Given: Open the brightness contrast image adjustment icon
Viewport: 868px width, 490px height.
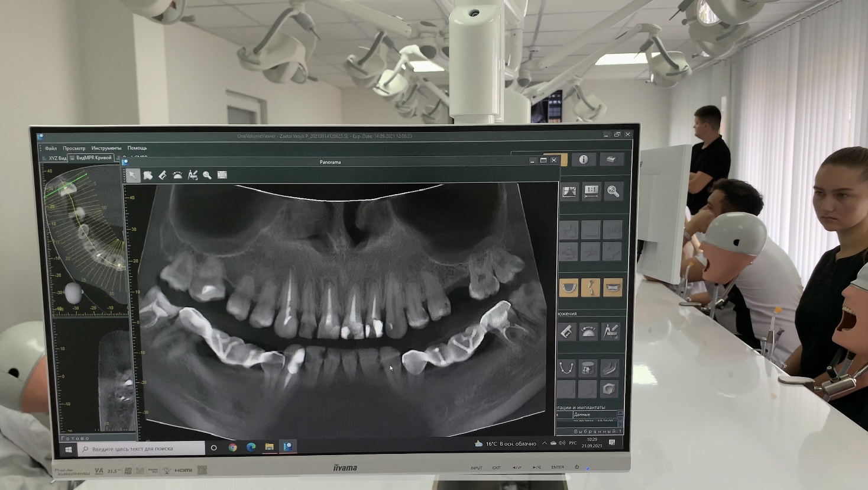Looking at the screenshot, I should point(569,192).
